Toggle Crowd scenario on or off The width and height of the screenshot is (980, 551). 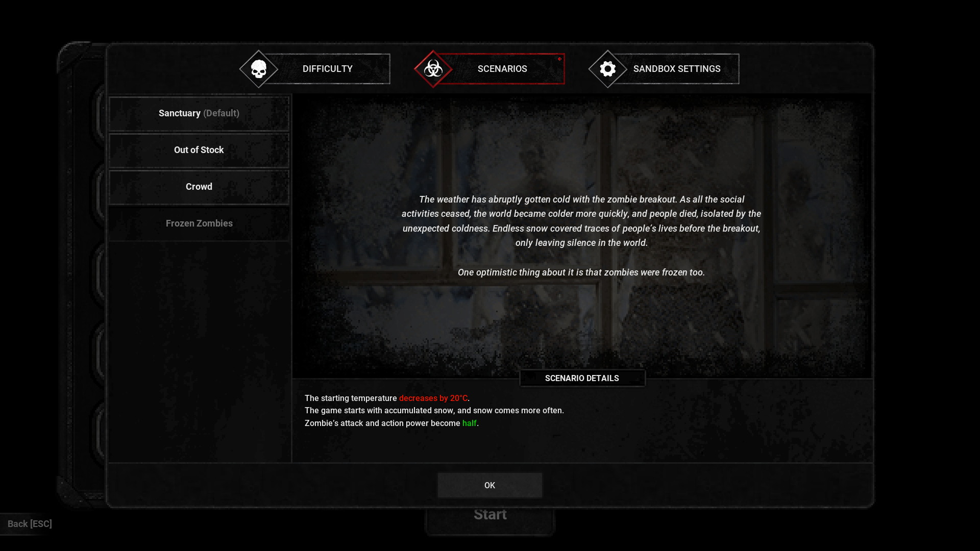pos(199,186)
